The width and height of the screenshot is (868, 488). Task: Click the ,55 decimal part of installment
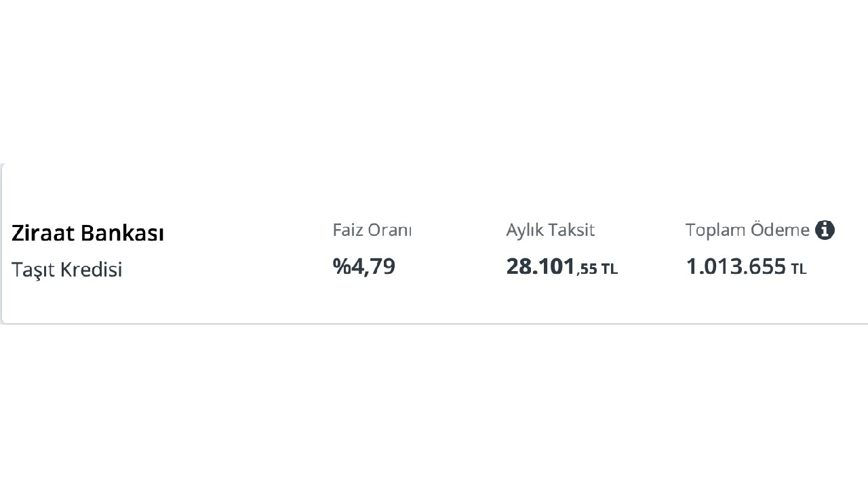(x=587, y=269)
